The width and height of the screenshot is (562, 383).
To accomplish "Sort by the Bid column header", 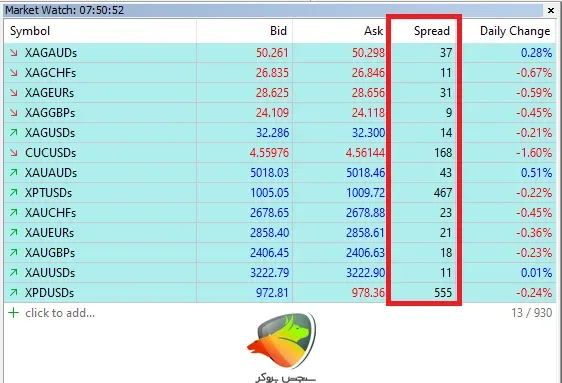I will point(244,31).
